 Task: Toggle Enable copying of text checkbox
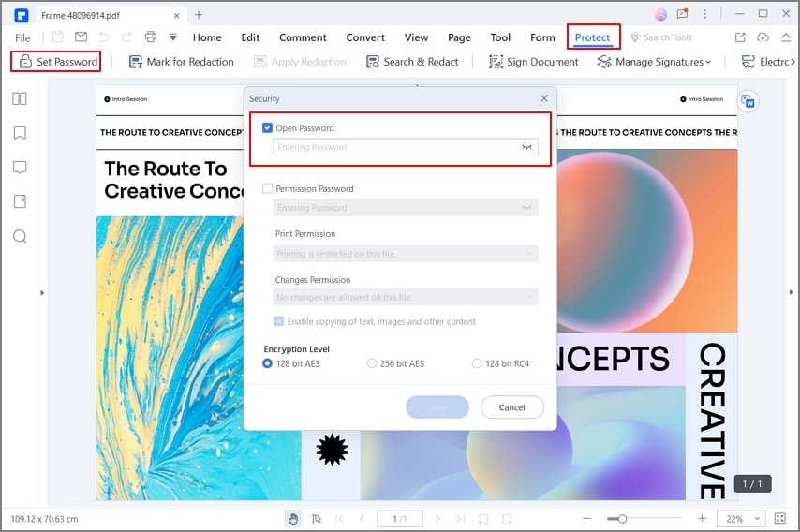pyautogui.click(x=278, y=321)
